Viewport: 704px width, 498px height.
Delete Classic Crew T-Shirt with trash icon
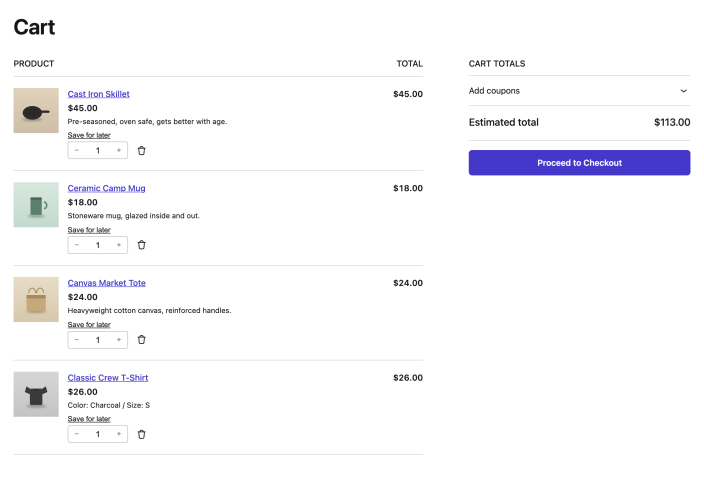point(141,434)
